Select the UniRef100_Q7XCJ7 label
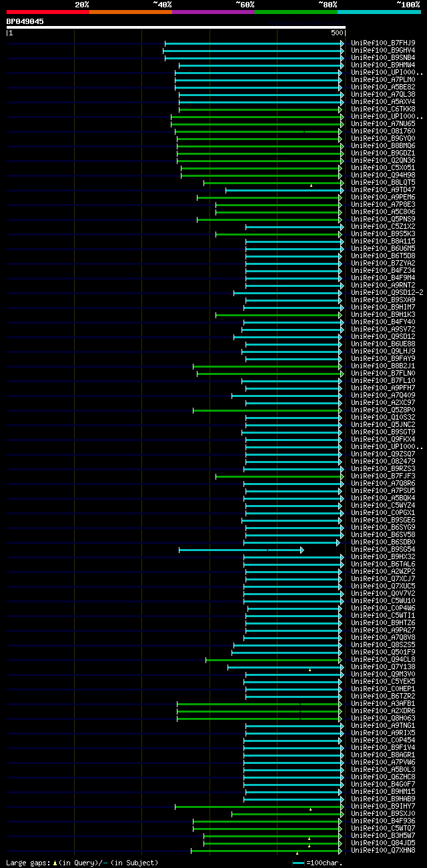Screen dimensions: 427x868 383,578
